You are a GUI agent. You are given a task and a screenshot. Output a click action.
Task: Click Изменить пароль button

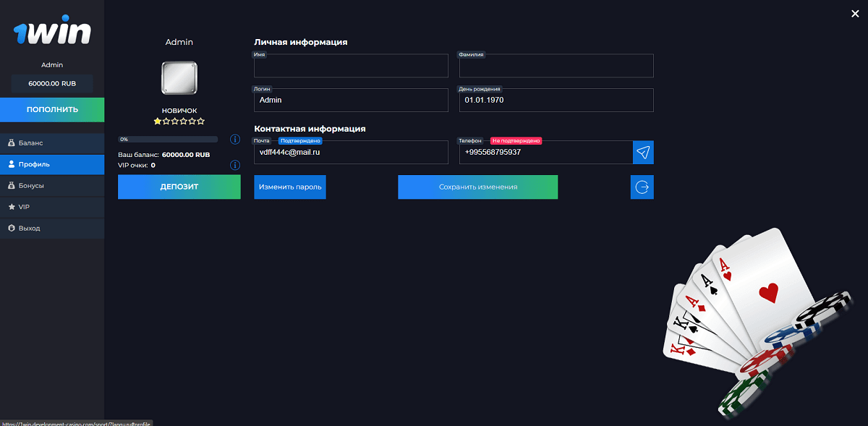290,187
